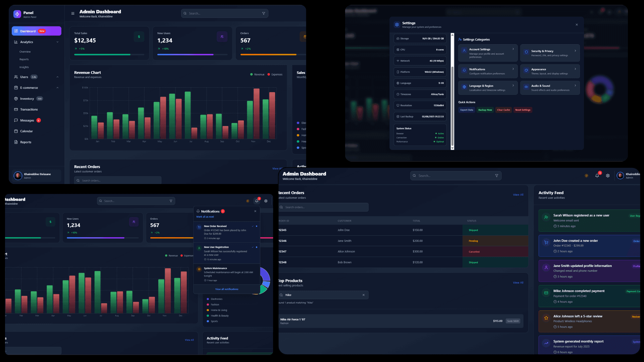Click the Settings modal vertical scrollbar

(x=452, y=91)
